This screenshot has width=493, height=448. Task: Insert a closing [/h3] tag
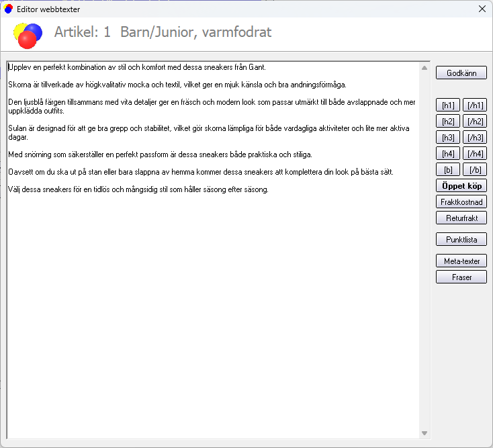[x=475, y=138]
